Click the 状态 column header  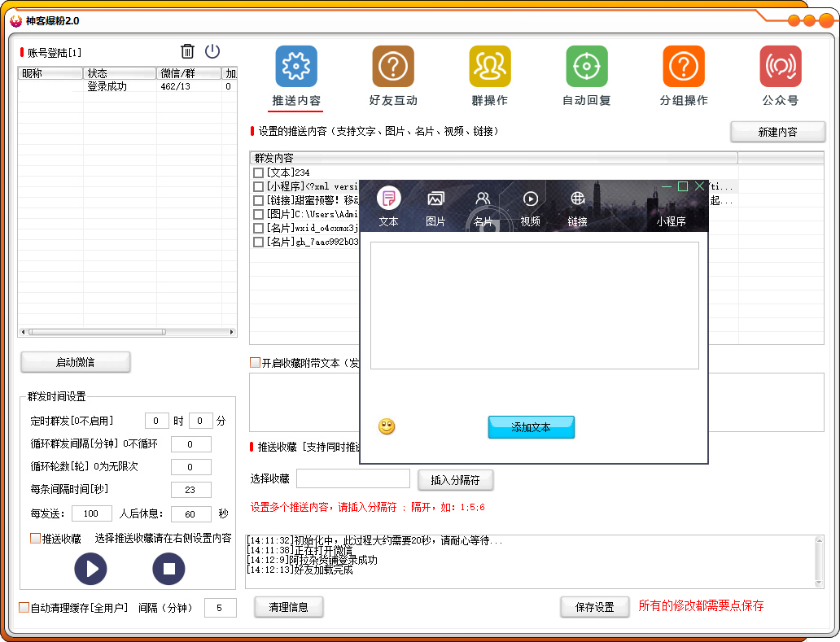(x=120, y=73)
